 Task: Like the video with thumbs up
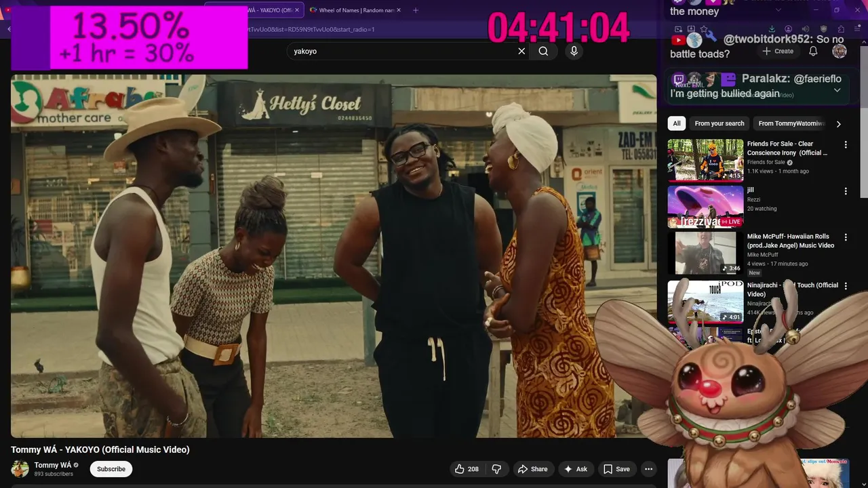[x=467, y=469]
